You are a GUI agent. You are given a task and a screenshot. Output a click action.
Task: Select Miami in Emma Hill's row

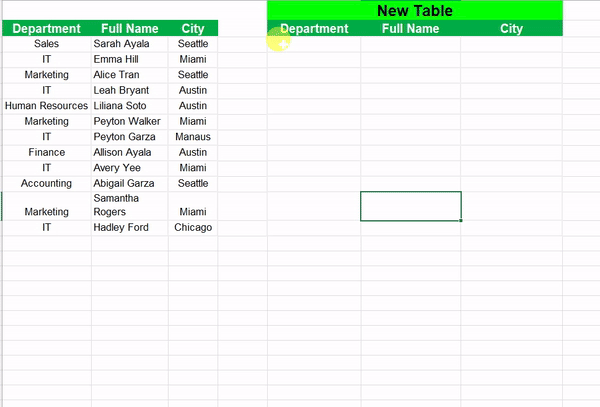[193, 60]
